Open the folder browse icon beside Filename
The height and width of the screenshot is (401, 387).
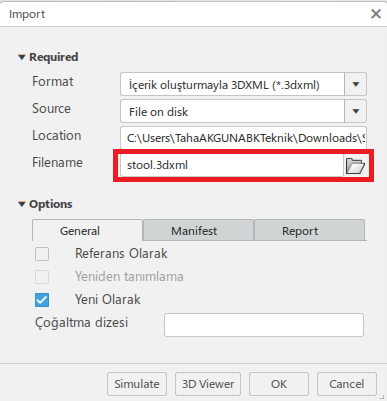(355, 165)
